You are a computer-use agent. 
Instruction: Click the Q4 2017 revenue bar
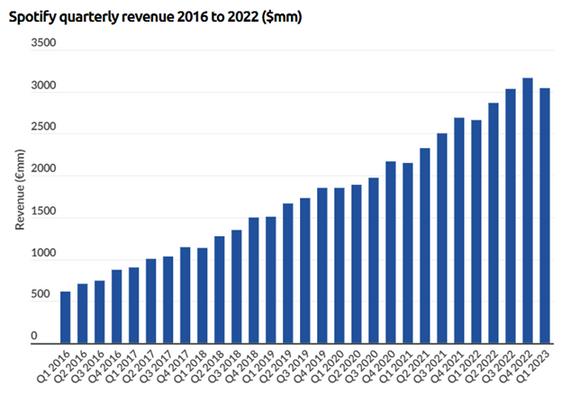tap(185, 295)
